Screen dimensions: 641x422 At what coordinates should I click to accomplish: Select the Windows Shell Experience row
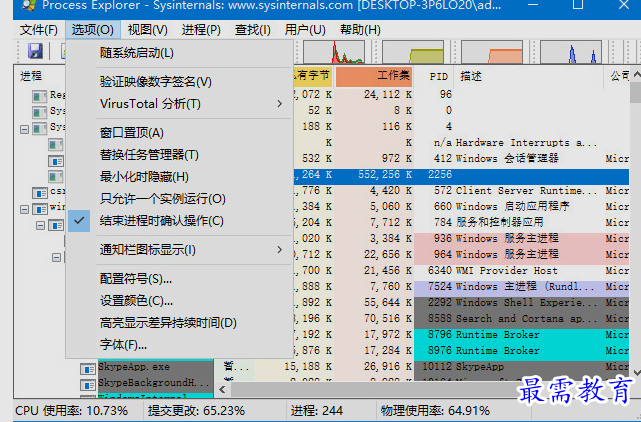pyautogui.click(x=461, y=303)
